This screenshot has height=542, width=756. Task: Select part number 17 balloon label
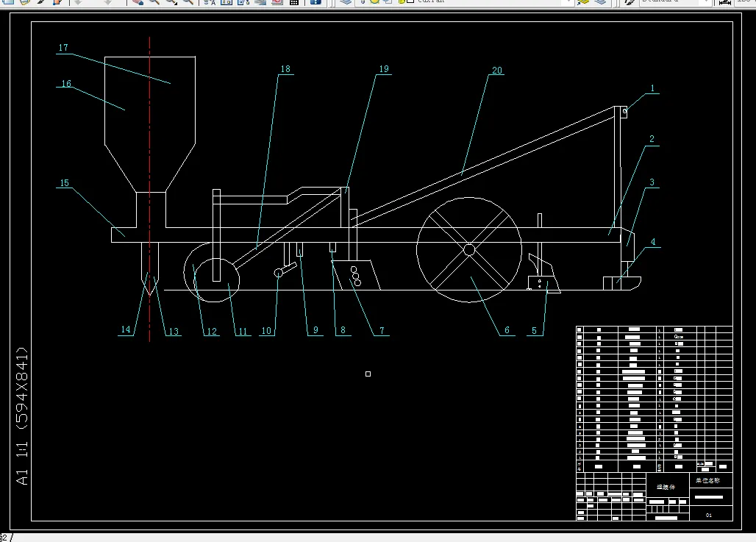63,47
